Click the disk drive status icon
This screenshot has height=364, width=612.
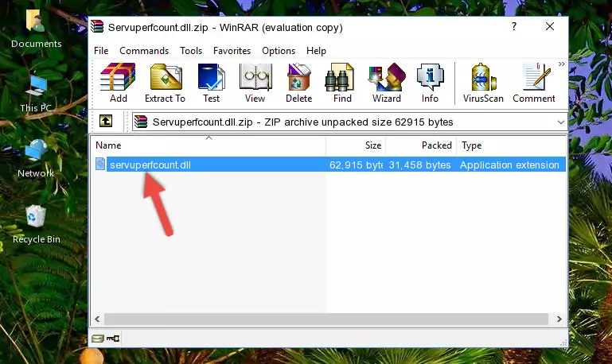98,339
